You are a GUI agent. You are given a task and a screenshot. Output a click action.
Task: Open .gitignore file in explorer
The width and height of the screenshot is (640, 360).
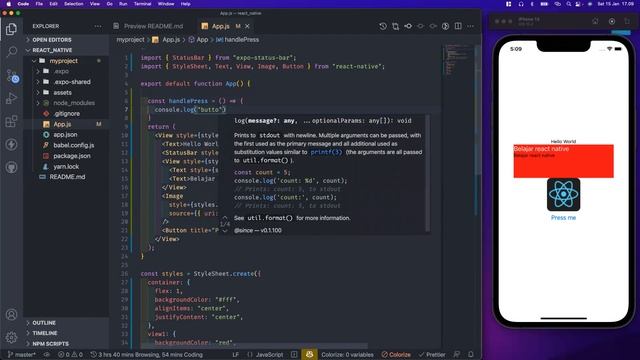66,114
